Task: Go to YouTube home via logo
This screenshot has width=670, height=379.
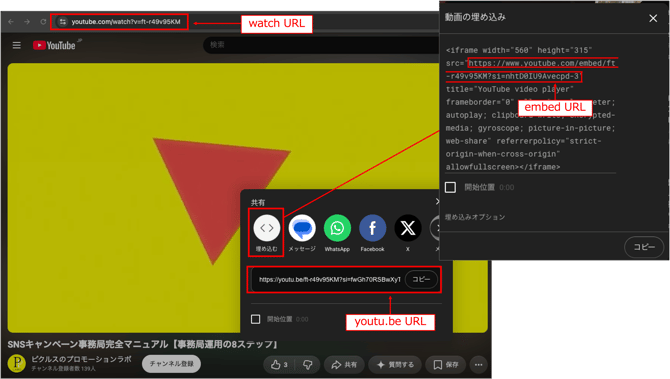Action: pos(55,45)
